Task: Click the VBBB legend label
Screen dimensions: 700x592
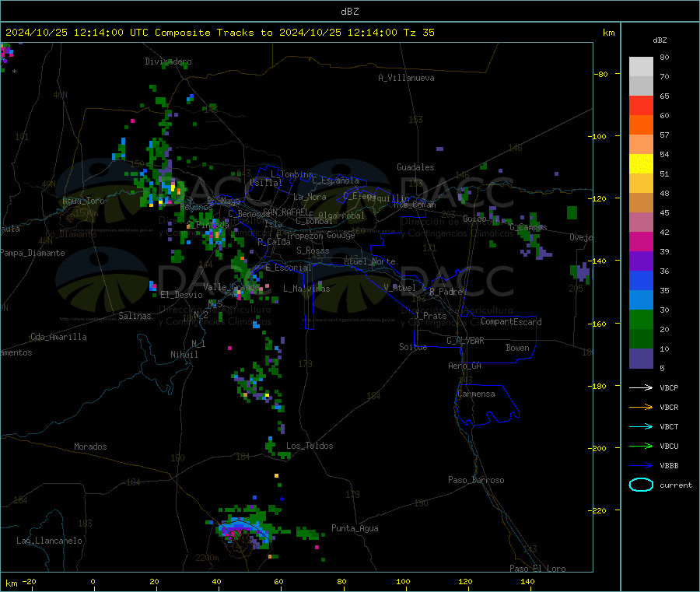Action: click(669, 466)
